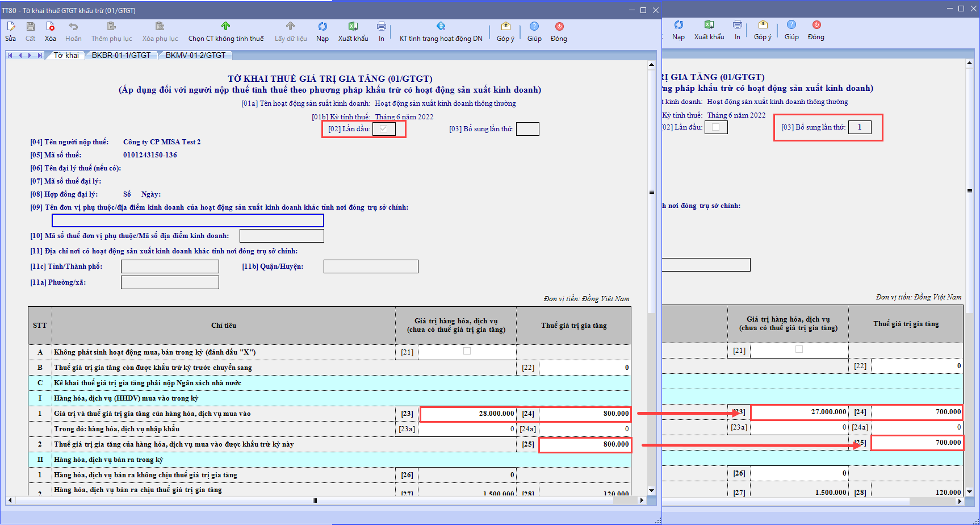
Task: Go to the last sheet with navigation arrow
Action: [40, 55]
